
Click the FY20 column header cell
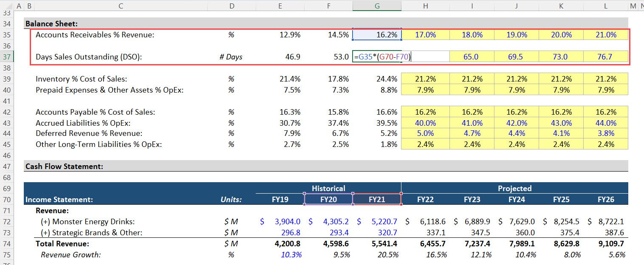tap(328, 198)
